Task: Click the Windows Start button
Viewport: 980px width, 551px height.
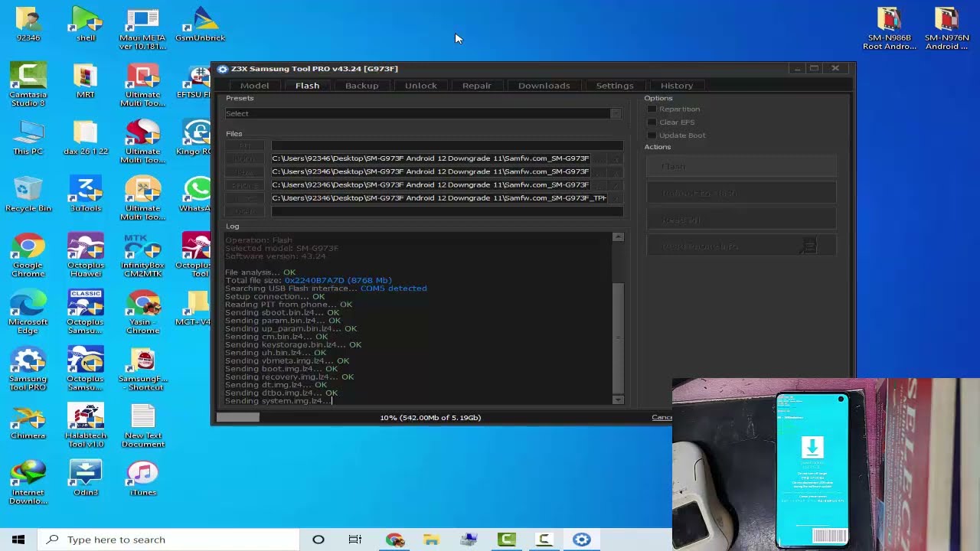Action: coord(18,540)
